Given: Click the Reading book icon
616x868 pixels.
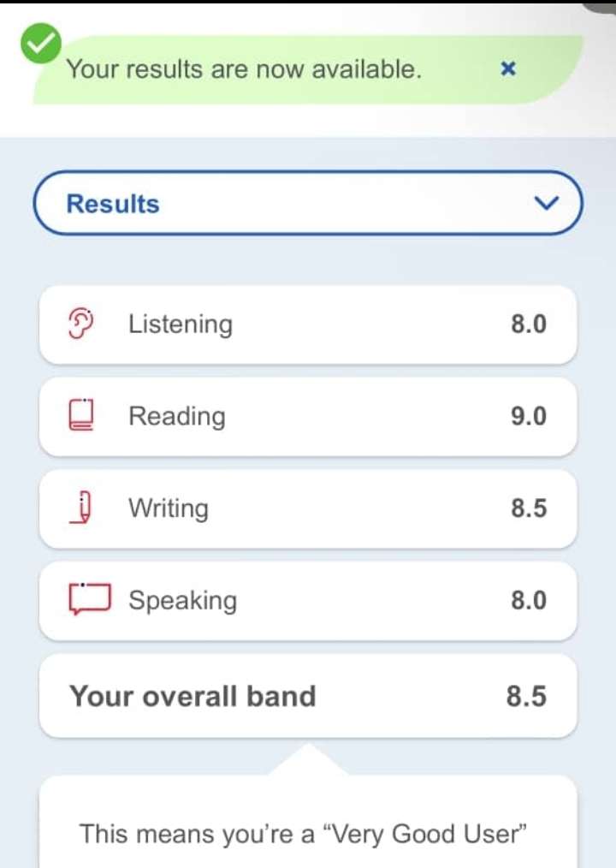Looking at the screenshot, I should click(80, 416).
